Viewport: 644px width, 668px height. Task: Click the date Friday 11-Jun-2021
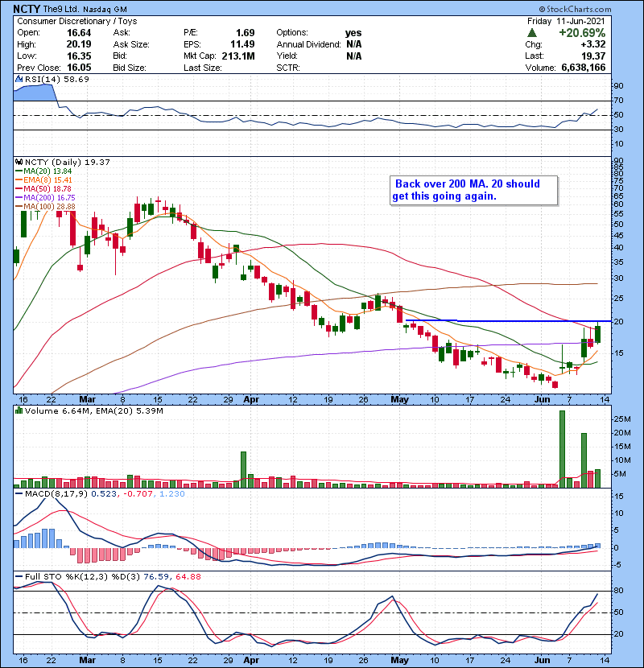(566, 21)
